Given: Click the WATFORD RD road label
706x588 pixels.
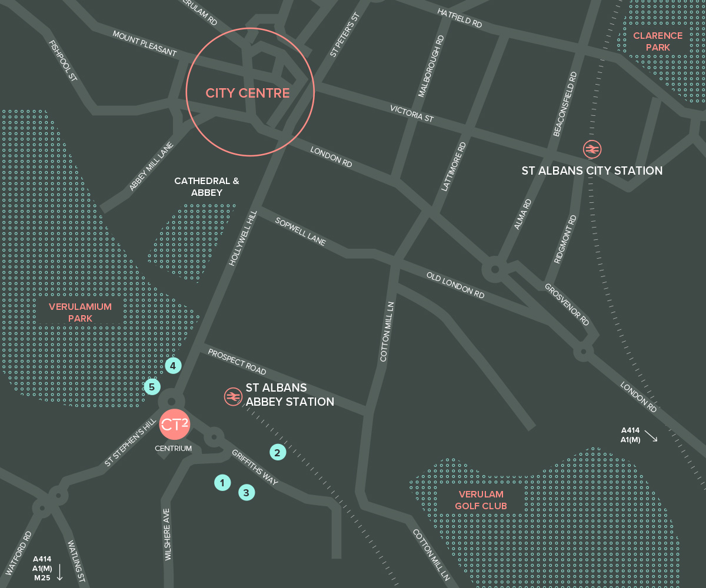Looking at the screenshot, I should tap(19, 553).
